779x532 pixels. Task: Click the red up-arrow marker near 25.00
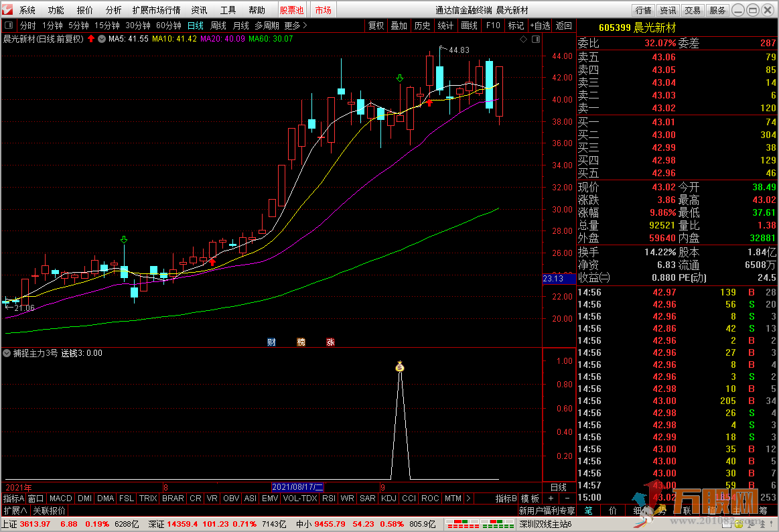(212, 262)
